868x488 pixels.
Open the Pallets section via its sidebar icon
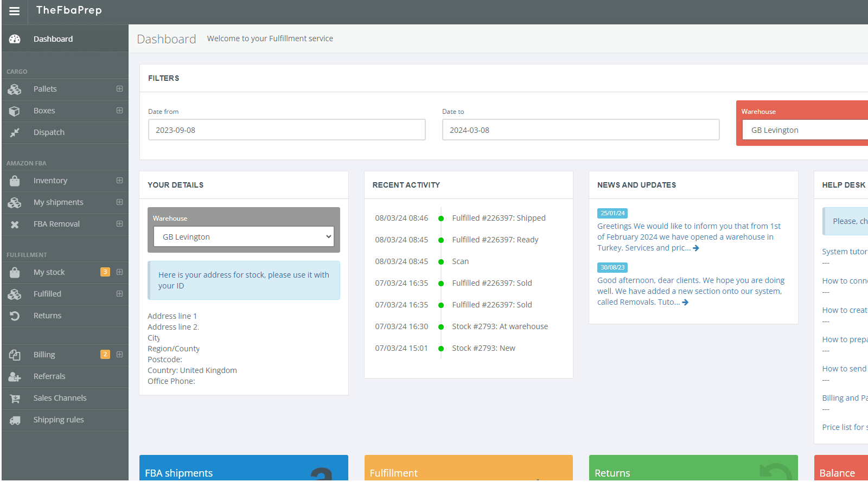(x=15, y=89)
